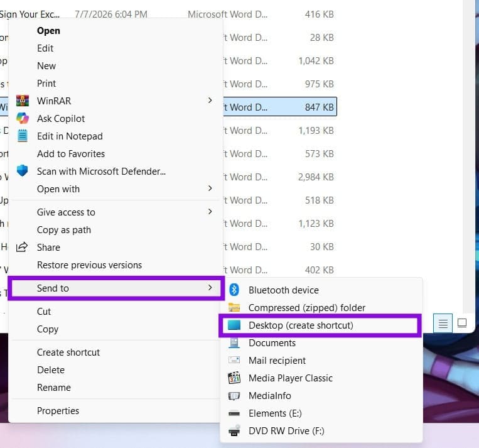Click the Documents icon in the submenu
Viewport: 479px width, 448px height.
234,343
